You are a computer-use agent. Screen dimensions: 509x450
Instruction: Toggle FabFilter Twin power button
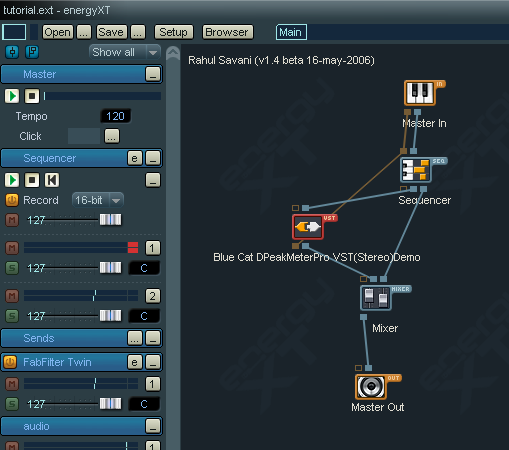[x=10, y=362]
